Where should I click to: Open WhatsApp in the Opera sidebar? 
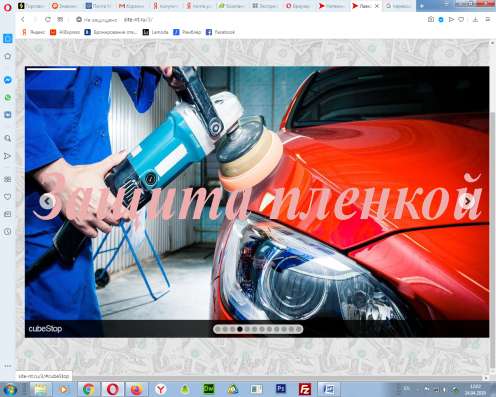coord(8,97)
